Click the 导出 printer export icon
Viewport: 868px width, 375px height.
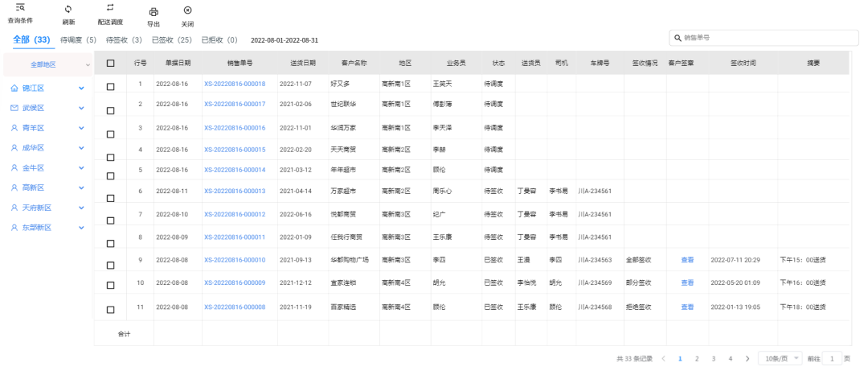154,11
